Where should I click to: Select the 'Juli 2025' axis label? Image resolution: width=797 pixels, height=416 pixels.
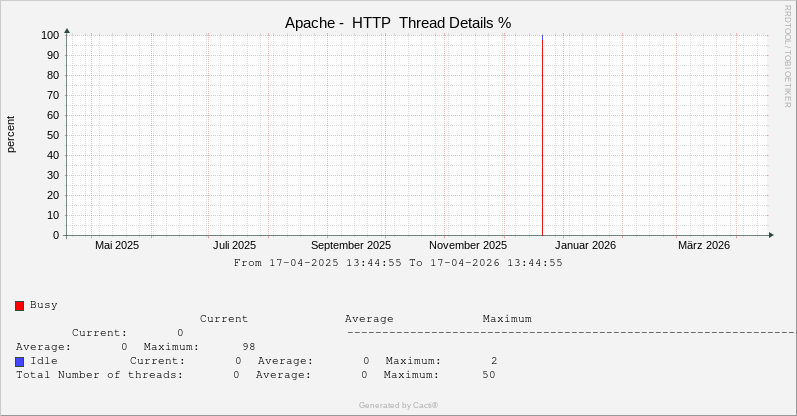tap(235, 245)
